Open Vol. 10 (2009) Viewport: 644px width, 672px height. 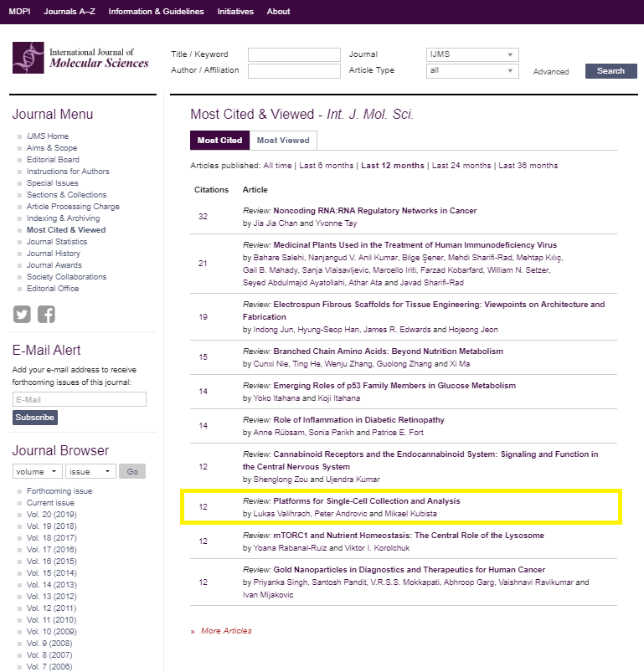51,632
